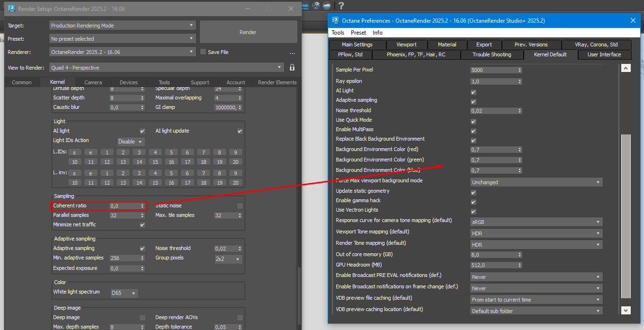Toggle AI Light checkbox in Octane Preferences
The height and width of the screenshot is (330, 644).
474,92
